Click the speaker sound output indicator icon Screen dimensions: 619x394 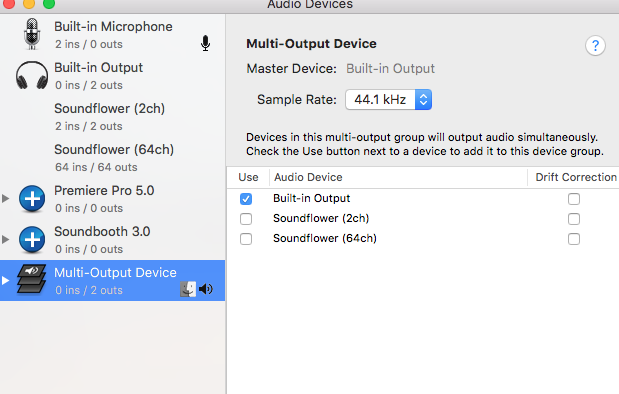tap(206, 289)
